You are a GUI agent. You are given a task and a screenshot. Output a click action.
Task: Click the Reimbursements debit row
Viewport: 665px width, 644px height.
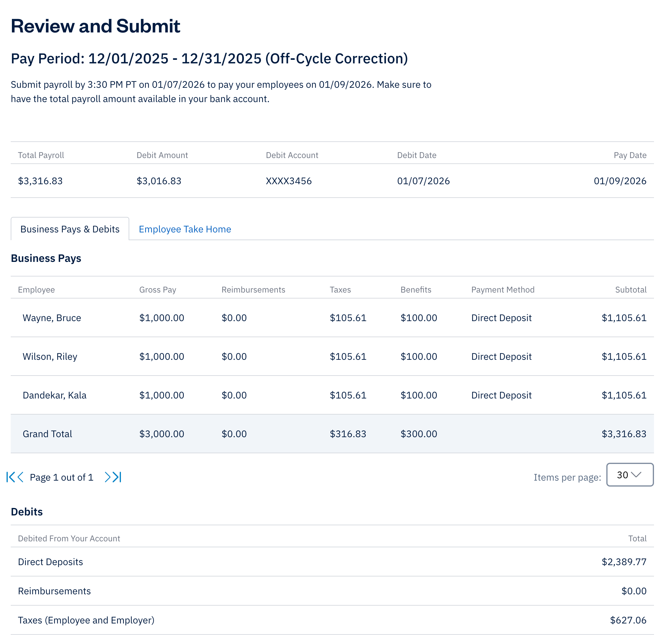[x=54, y=591]
